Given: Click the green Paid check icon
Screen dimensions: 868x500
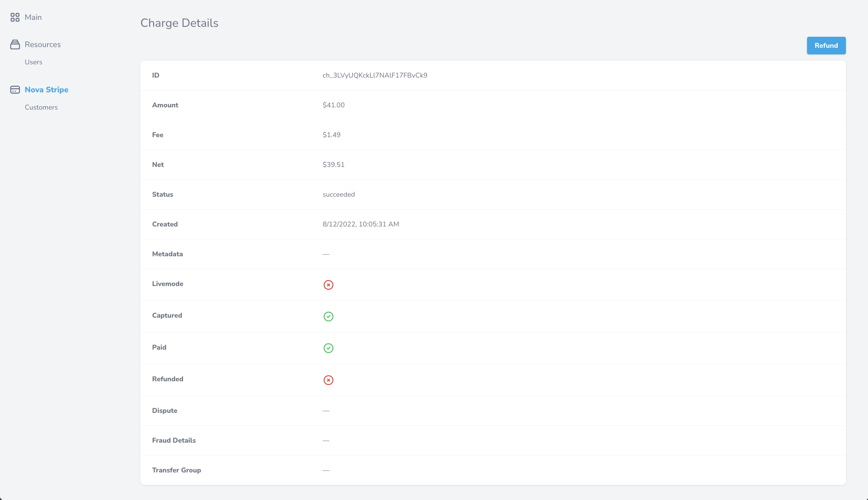Looking at the screenshot, I should [x=328, y=348].
